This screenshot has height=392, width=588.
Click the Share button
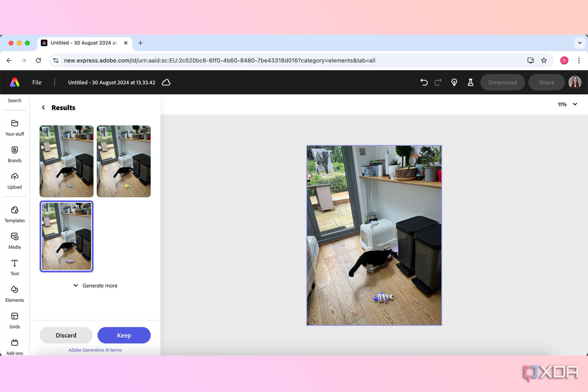(x=547, y=82)
